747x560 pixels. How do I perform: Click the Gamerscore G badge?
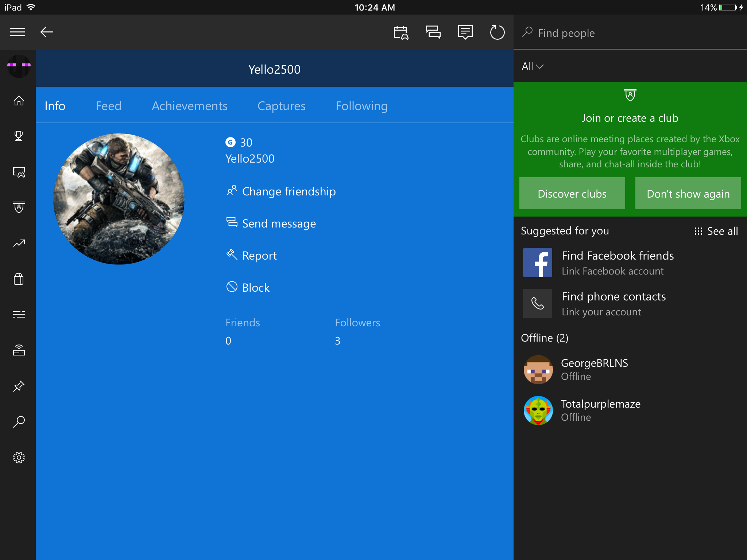tap(231, 142)
